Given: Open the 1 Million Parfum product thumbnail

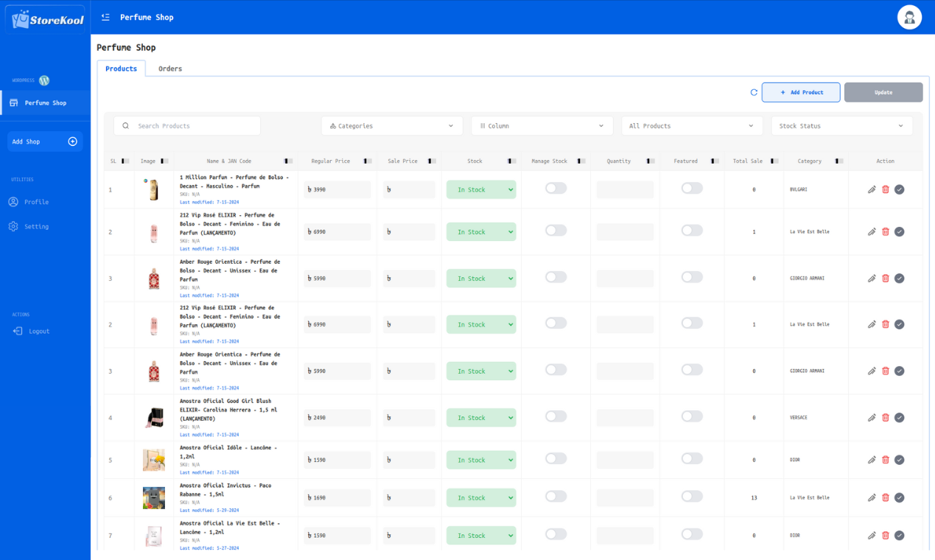Looking at the screenshot, I should tap(153, 190).
